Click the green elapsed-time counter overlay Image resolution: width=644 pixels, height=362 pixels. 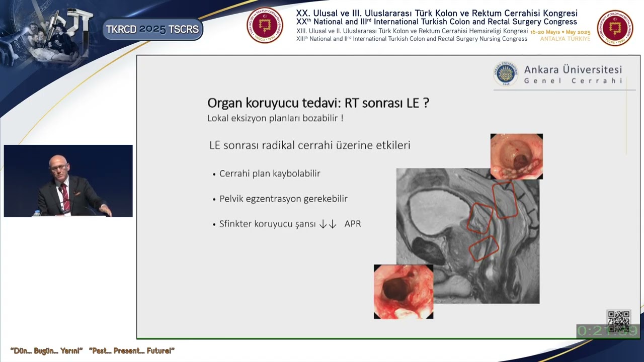point(608,331)
